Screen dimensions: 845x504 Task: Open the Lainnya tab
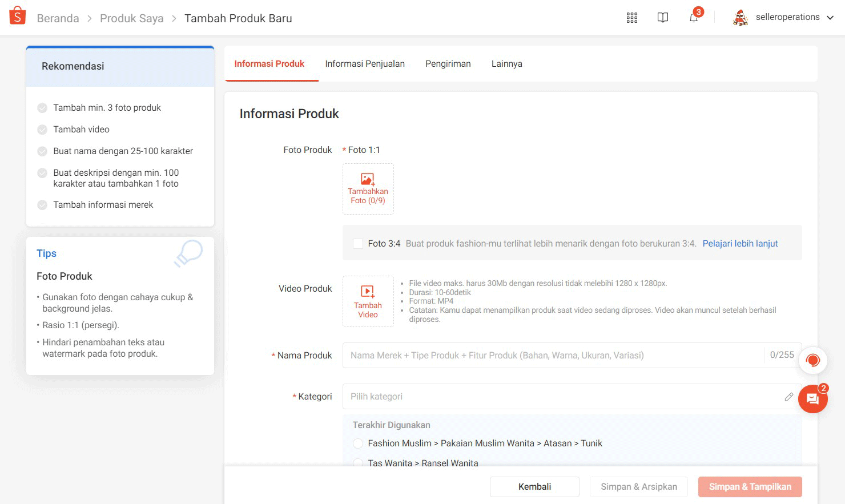point(506,64)
